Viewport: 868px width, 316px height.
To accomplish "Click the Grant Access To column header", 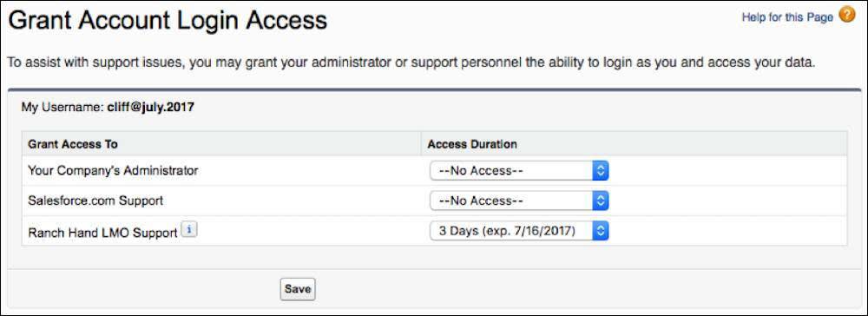I will [73, 144].
